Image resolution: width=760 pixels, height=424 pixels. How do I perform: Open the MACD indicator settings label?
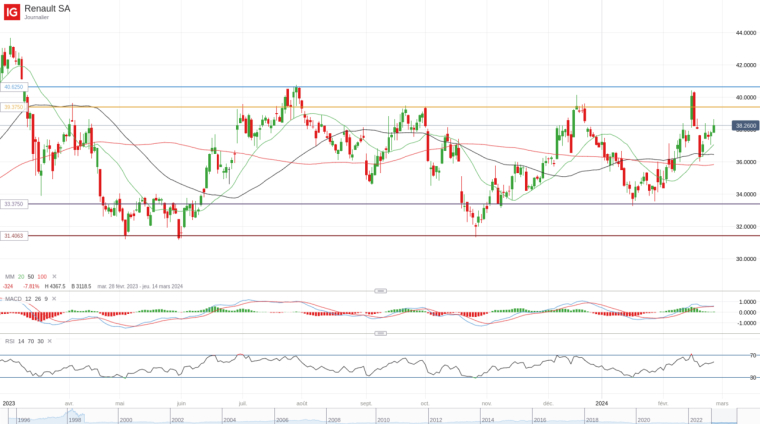pyautogui.click(x=14, y=299)
